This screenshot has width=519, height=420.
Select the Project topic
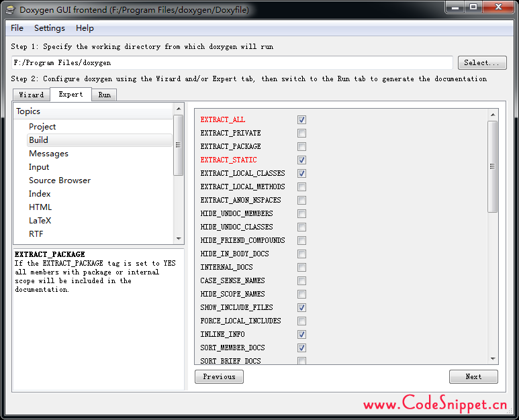[99, 127]
